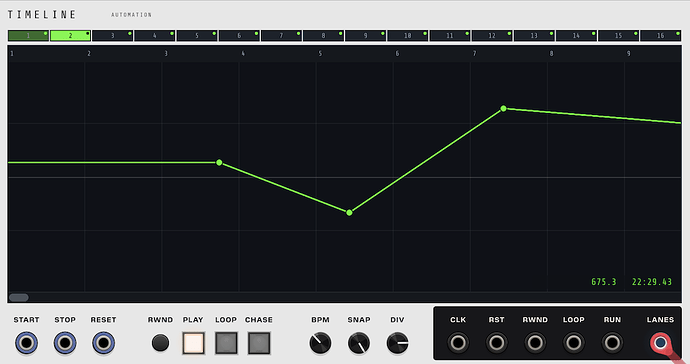Screen dimensions: 690x364
Task: Select lane tab 15
Action: pos(618,36)
